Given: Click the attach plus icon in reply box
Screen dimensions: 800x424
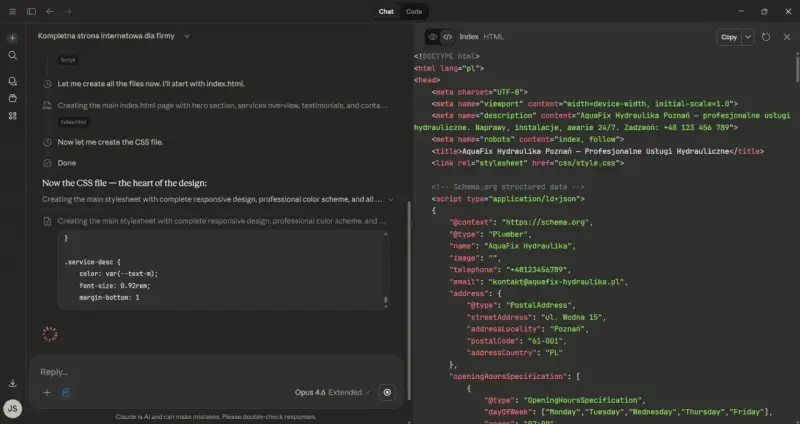Looking at the screenshot, I should tap(46, 392).
